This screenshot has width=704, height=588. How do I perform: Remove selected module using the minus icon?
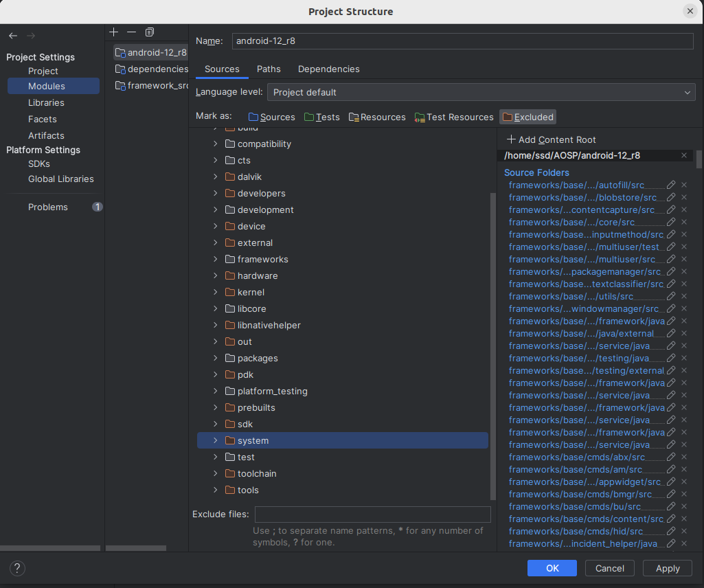[x=131, y=32]
